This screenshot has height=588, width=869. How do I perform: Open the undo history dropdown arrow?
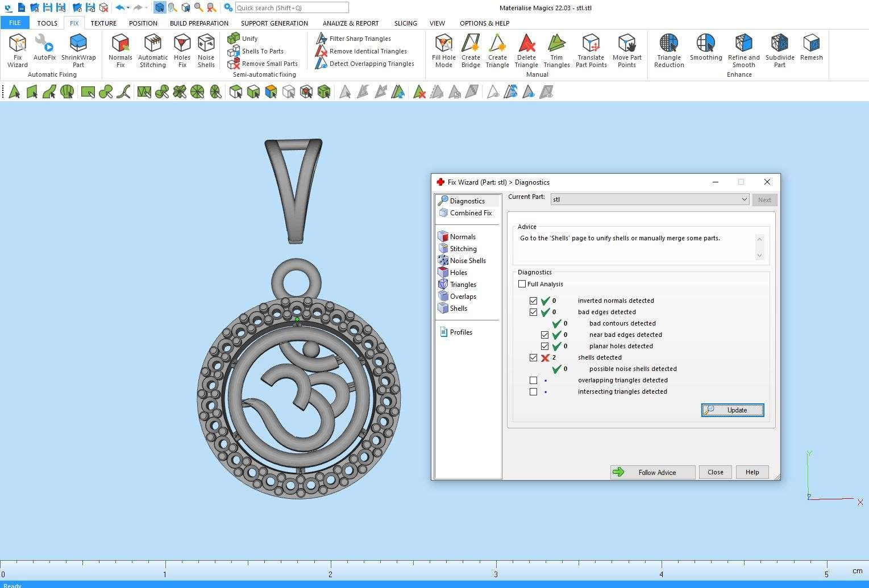click(x=128, y=8)
